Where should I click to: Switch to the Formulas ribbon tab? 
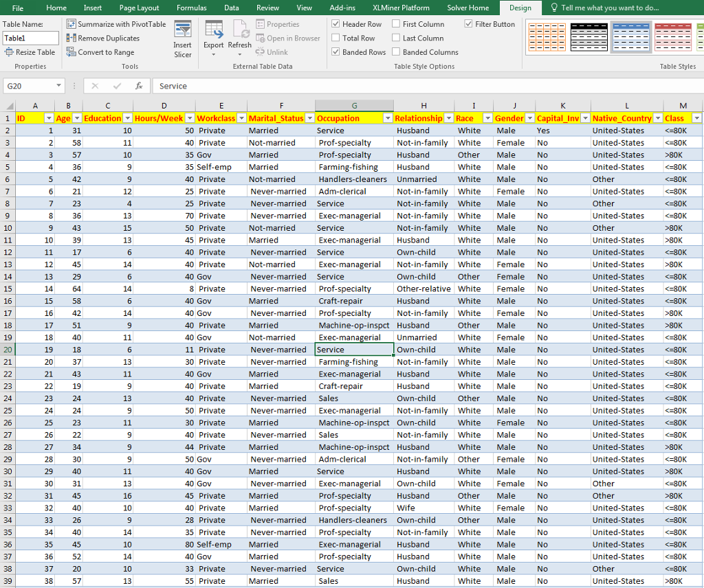191,8
